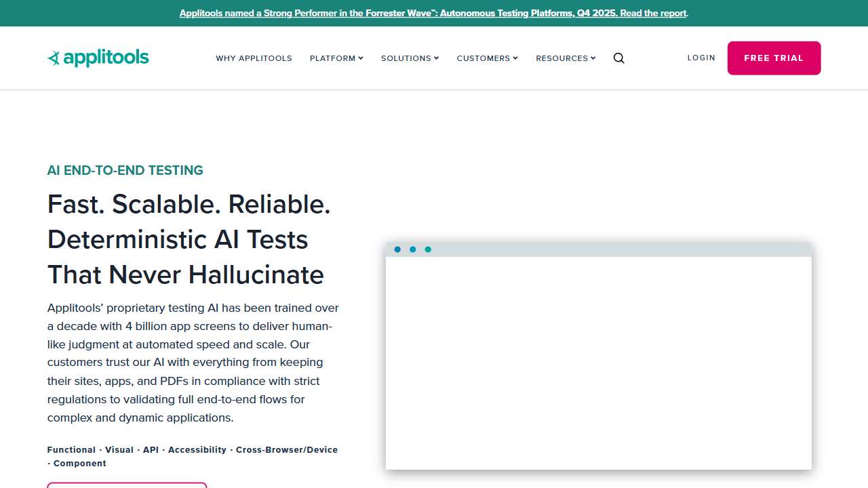Open search with the magnifying glass icon
Screen dimensions: 868x488
[x=618, y=58]
